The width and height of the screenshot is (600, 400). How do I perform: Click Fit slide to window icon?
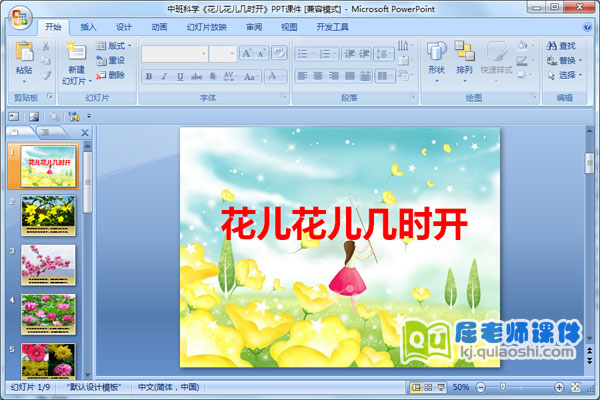pos(576,388)
